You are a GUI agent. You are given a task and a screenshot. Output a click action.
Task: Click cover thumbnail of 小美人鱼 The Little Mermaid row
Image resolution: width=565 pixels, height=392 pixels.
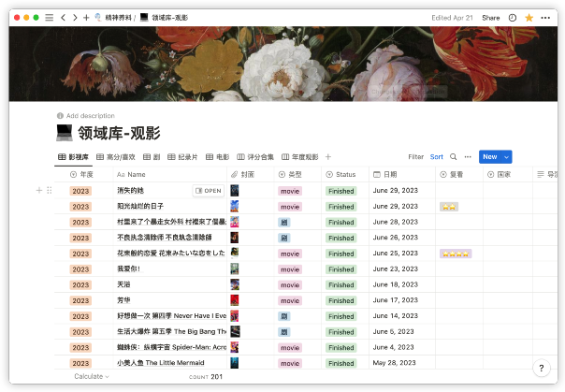pos(235,363)
